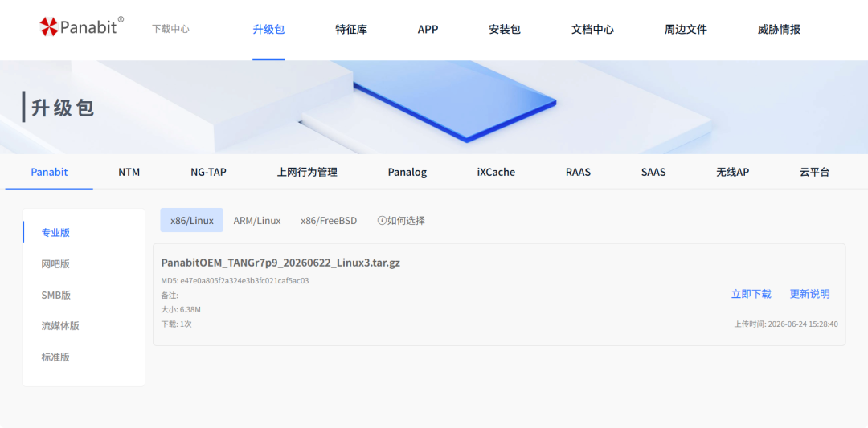Open the 上网行为管理 tab

click(307, 172)
